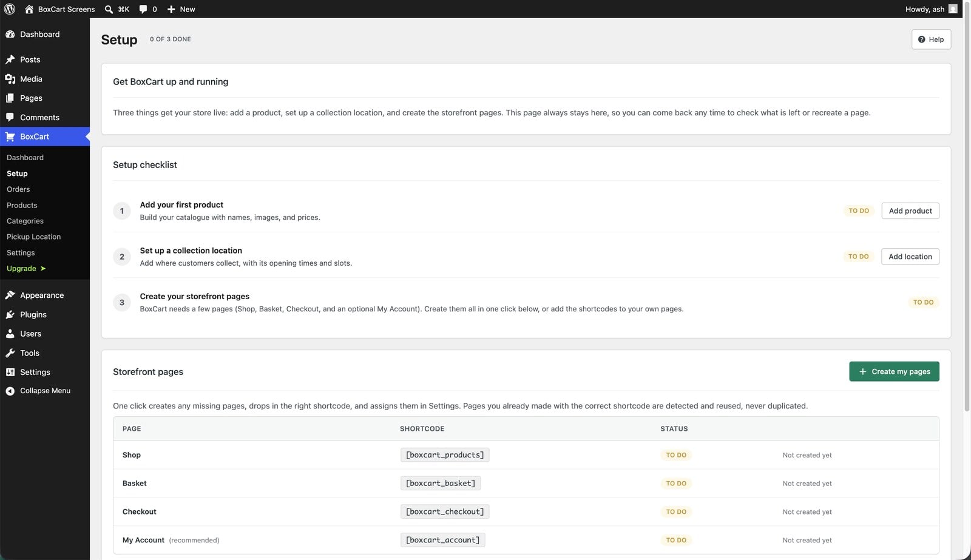Click the user avatar next to Howdy, ash
Screen dimensions: 971x560
pyautogui.click(x=953, y=9)
